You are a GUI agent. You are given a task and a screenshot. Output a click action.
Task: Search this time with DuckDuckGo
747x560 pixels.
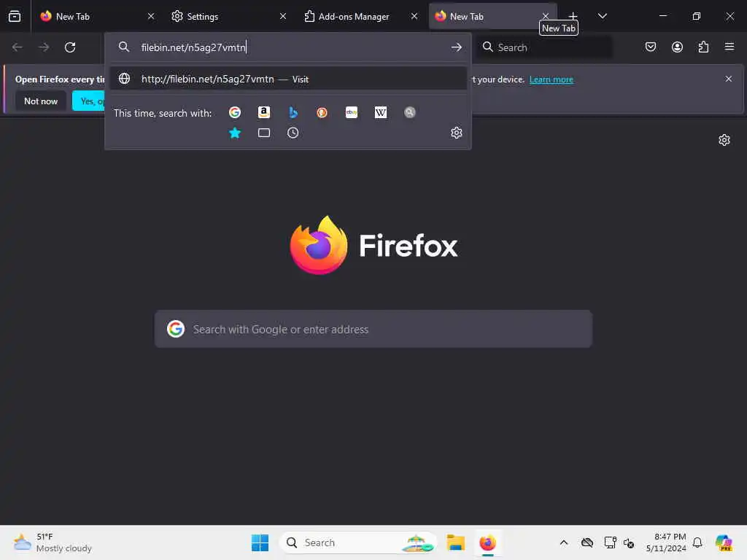pos(322,112)
